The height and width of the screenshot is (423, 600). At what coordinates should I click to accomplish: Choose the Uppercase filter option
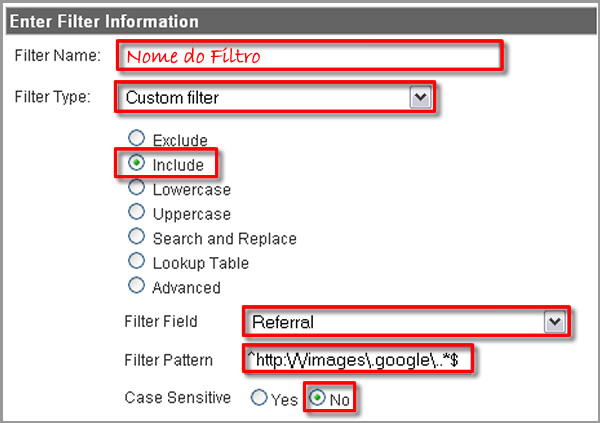coord(136,214)
